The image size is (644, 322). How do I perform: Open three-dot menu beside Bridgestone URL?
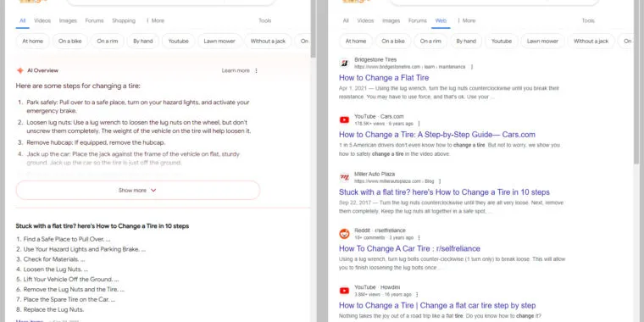tap(471, 67)
